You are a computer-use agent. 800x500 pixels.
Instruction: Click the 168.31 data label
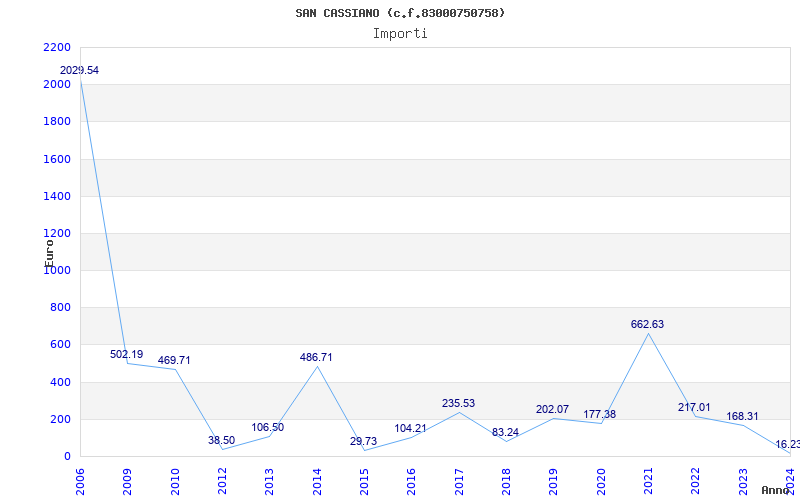tap(742, 416)
